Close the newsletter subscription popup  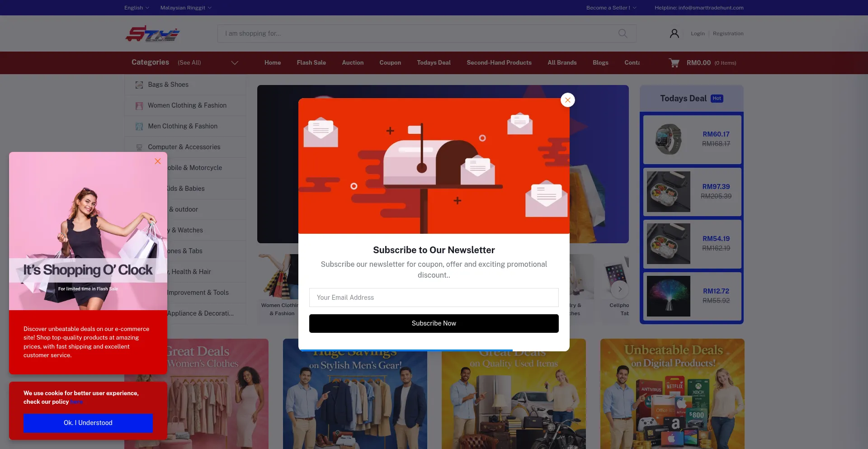click(568, 100)
